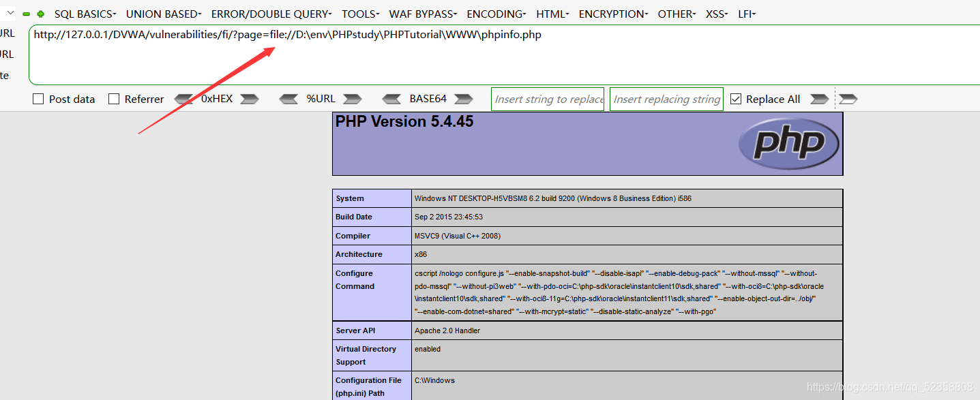
Task: Click the Server API row label
Action: click(x=355, y=330)
